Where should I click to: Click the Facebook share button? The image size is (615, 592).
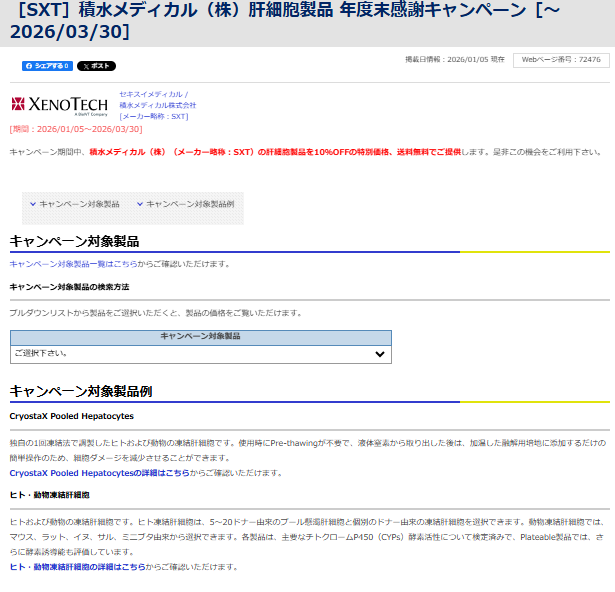click(46, 66)
